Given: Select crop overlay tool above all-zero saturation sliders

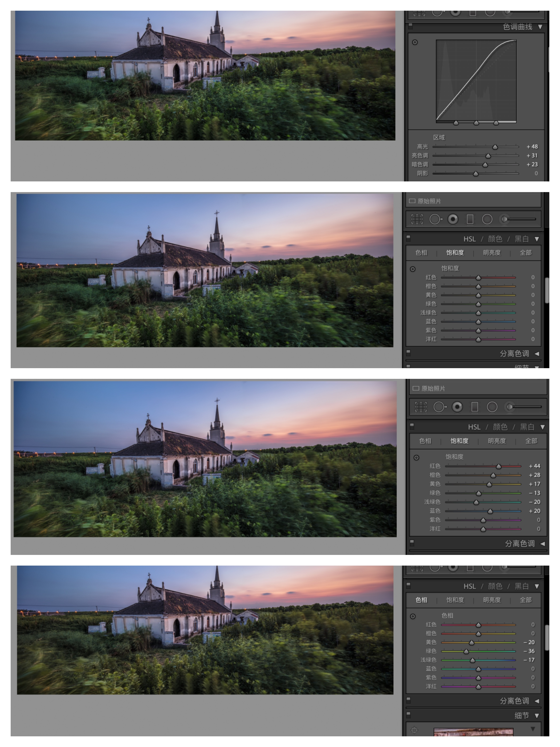Looking at the screenshot, I should [x=417, y=219].
